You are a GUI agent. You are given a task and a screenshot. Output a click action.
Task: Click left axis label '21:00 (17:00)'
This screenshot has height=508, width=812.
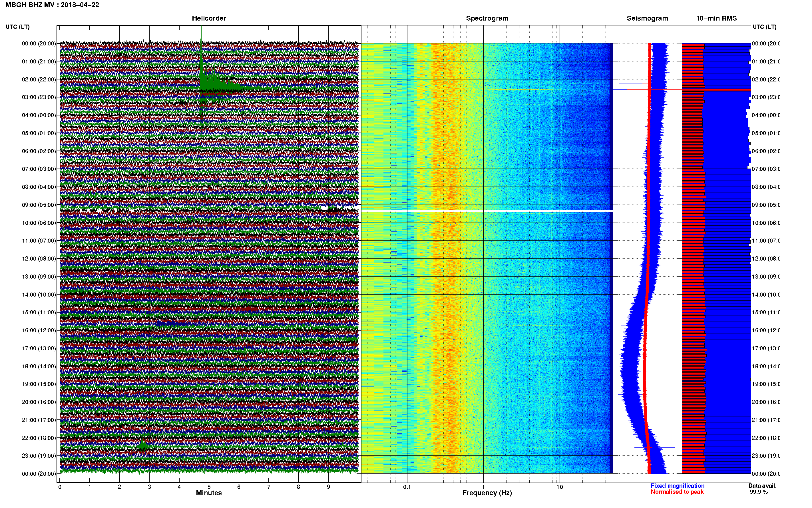[x=39, y=420]
